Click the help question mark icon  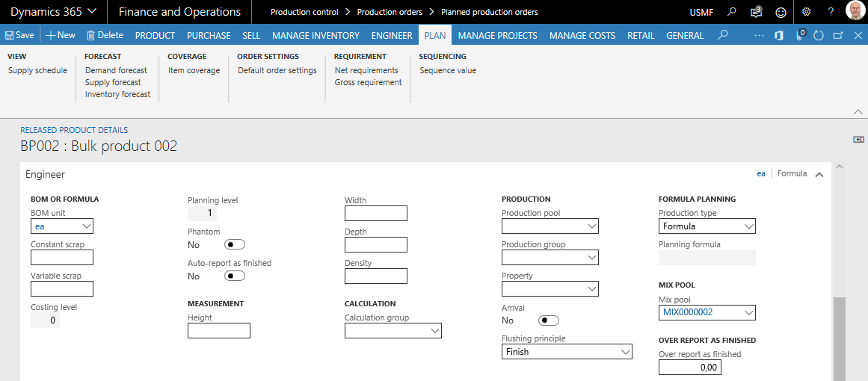(831, 12)
